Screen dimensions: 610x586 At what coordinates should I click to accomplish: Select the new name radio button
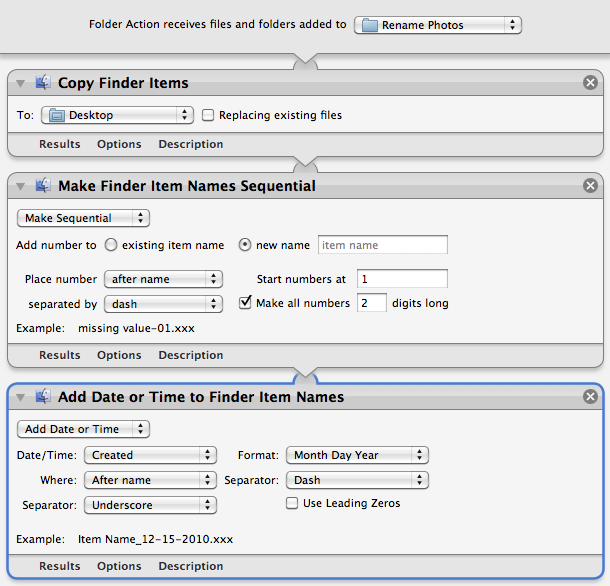[x=245, y=245]
